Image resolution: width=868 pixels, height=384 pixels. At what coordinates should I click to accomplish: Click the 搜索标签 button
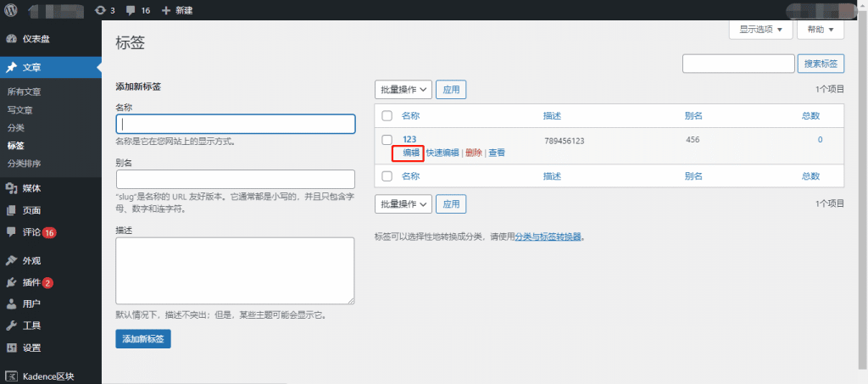coord(821,64)
